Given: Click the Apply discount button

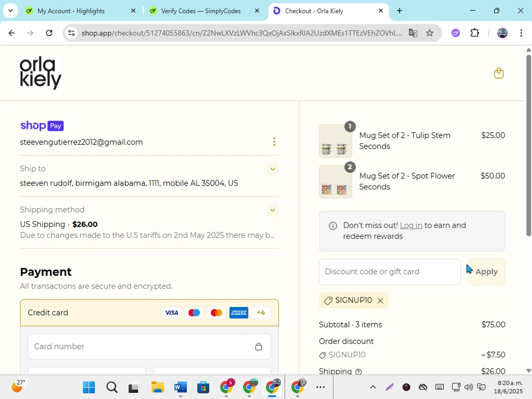Looking at the screenshot, I should click(x=486, y=272).
